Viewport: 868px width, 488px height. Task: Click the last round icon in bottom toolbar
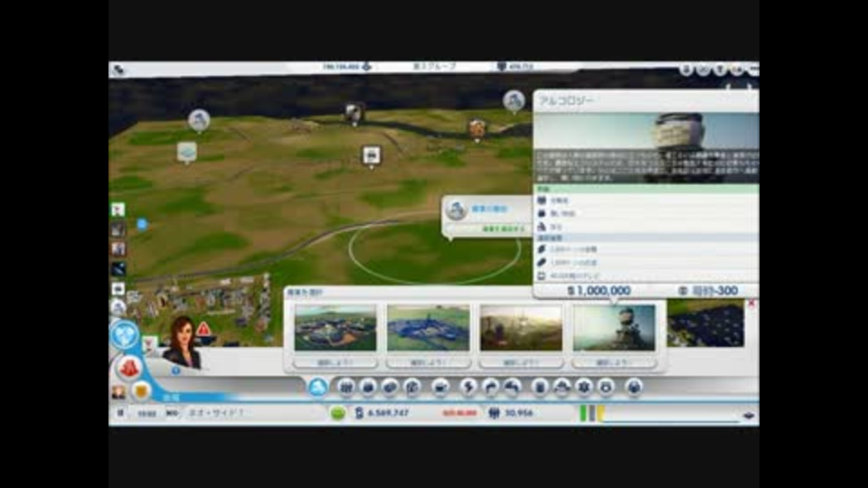(634, 387)
